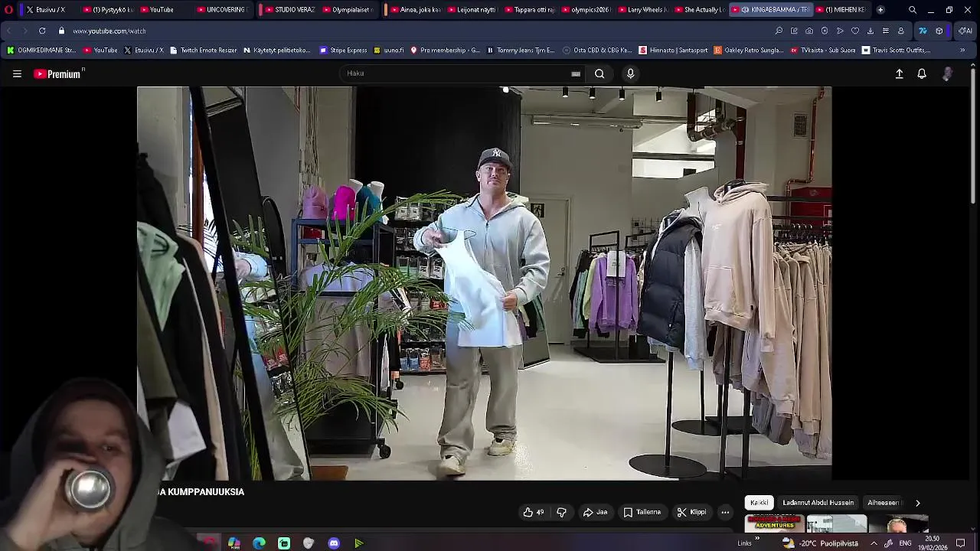Open the browser easy setup menu icon
This screenshot has height=551, width=980.
886,31
